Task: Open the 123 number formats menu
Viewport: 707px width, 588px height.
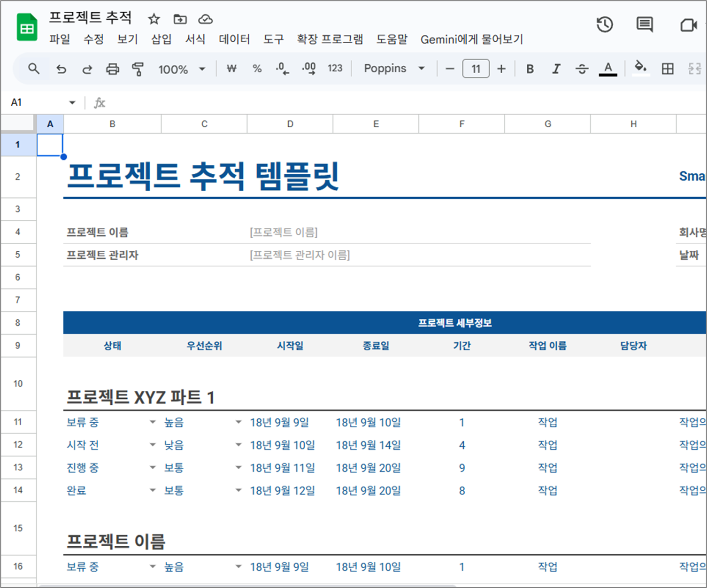Action: [x=335, y=69]
